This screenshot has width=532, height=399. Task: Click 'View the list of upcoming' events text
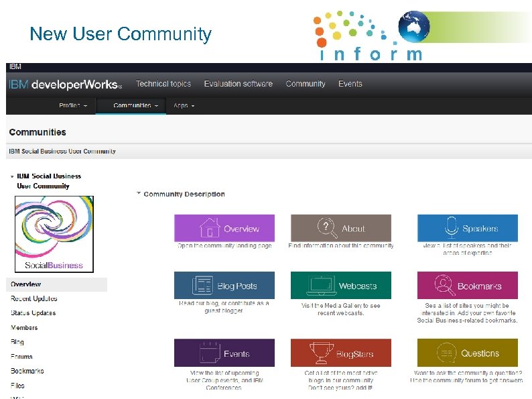point(224,380)
